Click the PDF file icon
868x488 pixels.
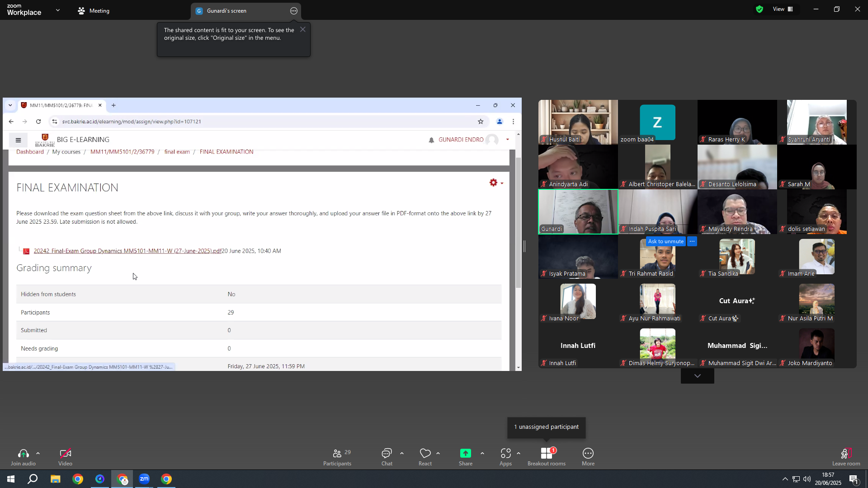point(26,251)
